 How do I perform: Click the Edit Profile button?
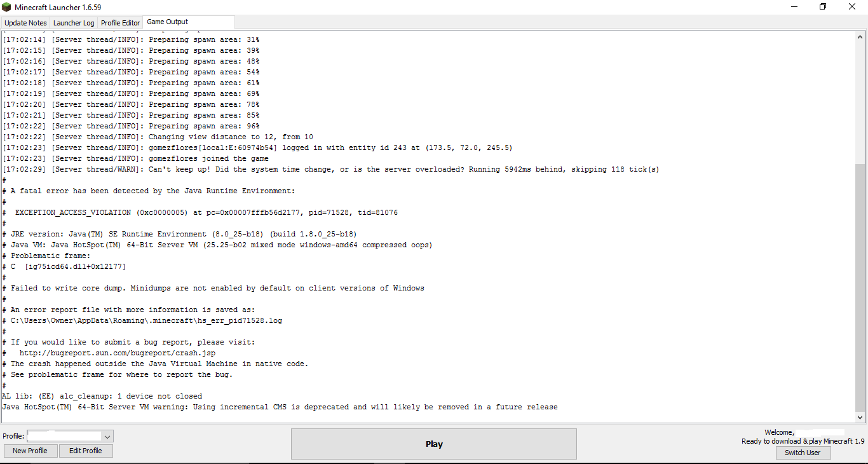point(86,451)
